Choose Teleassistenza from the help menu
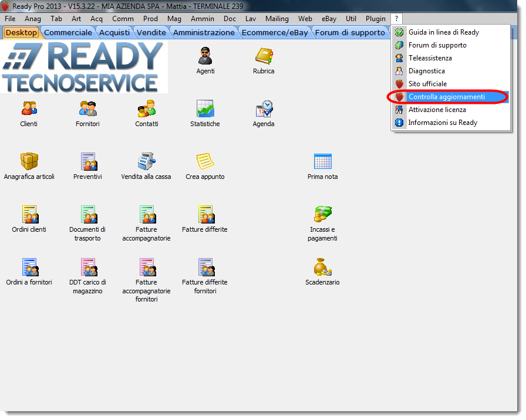 click(x=451, y=58)
